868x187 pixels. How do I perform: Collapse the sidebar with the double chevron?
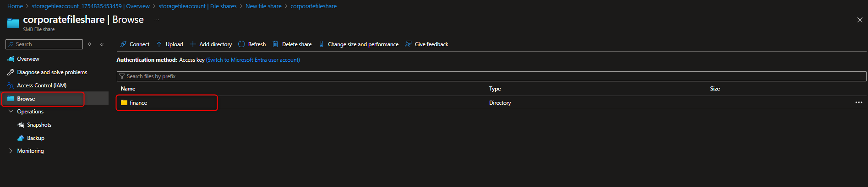click(x=102, y=44)
